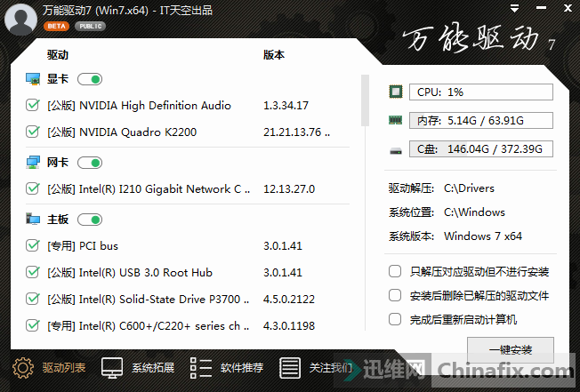
Task: Click the 驱动 column header
Action: click(x=58, y=55)
